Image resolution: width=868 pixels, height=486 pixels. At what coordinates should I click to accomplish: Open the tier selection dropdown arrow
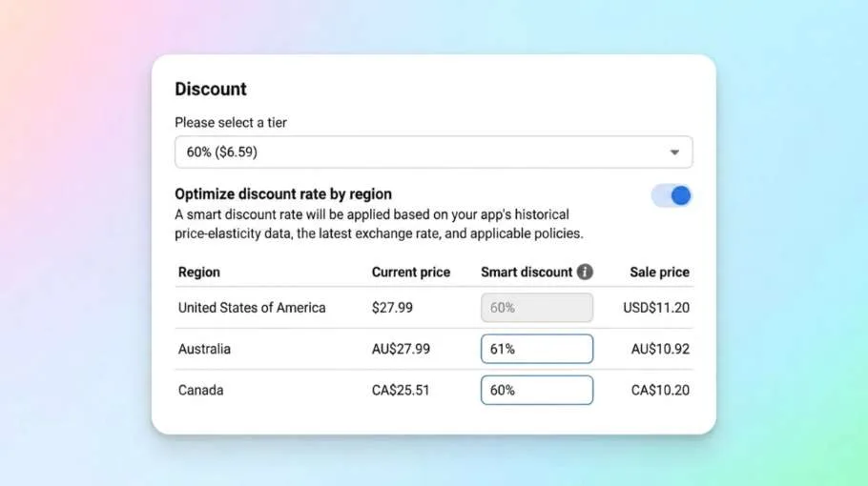tap(674, 152)
